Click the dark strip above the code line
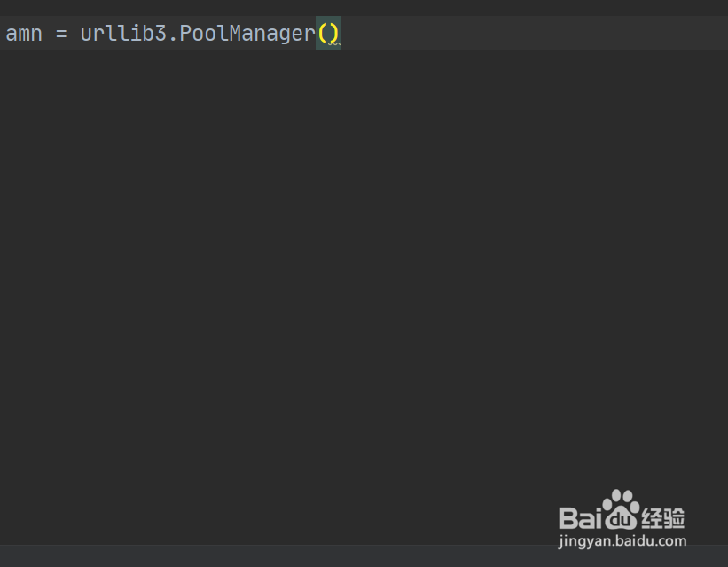 (x=364, y=7)
